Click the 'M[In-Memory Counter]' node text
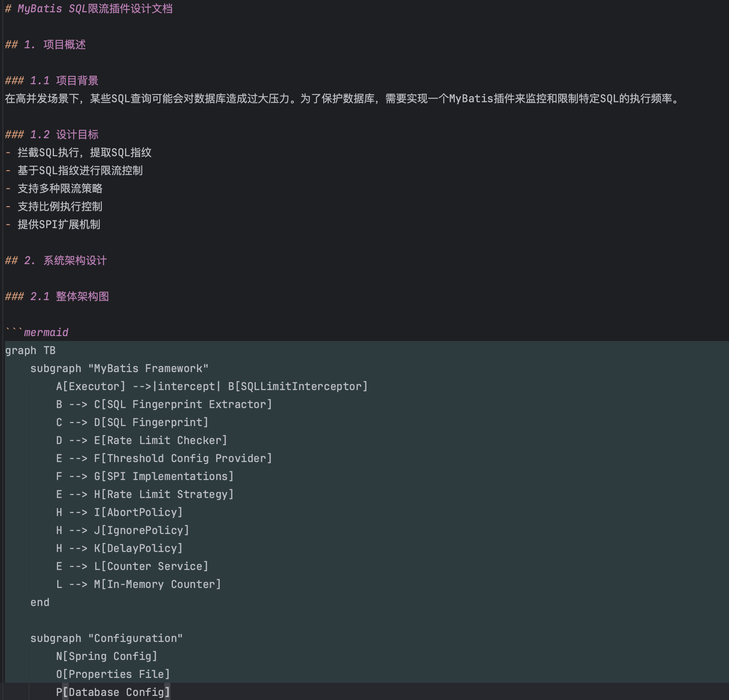 pyautogui.click(x=157, y=584)
